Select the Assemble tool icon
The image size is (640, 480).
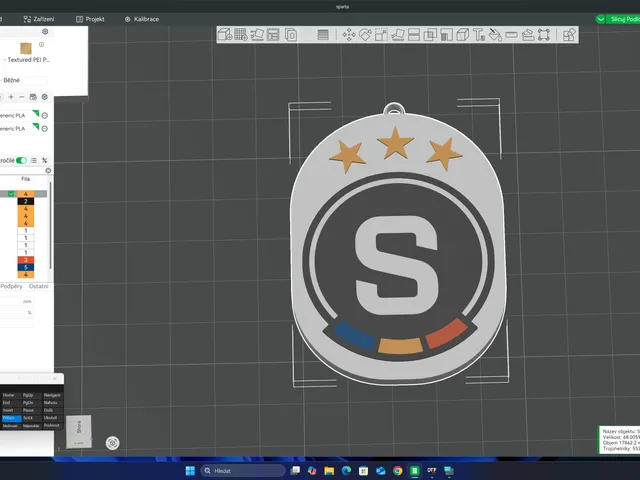[x=528, y=35]
